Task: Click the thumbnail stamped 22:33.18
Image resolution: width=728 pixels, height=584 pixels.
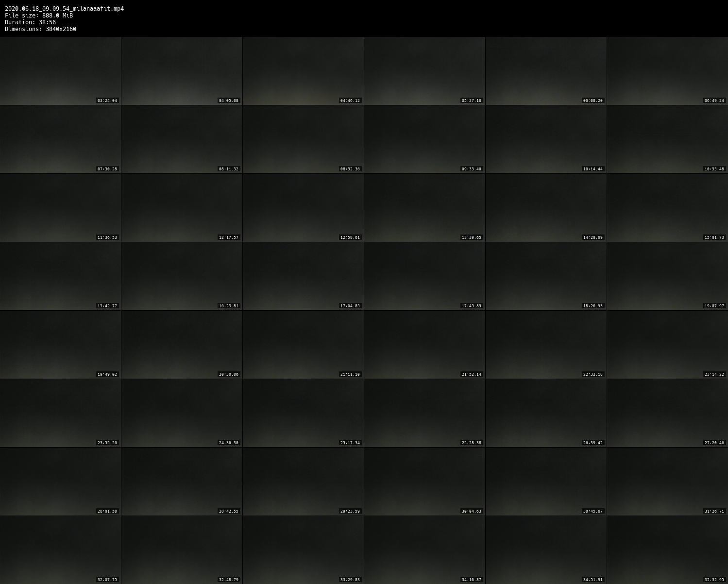Action: point(546,345)
